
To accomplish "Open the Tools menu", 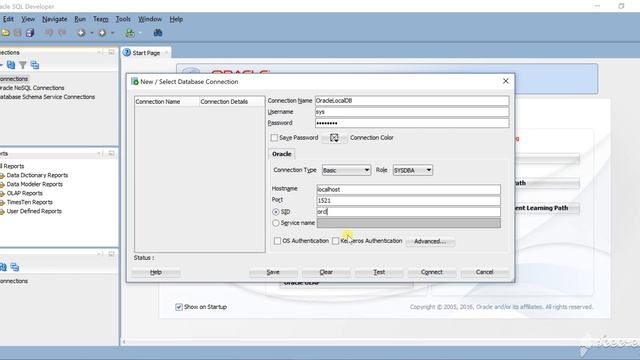I will click(123, 19).
